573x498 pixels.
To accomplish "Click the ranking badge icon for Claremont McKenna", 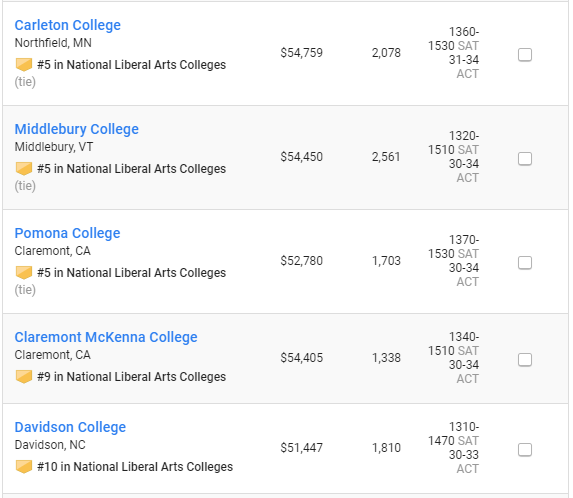I will [24, 377].
